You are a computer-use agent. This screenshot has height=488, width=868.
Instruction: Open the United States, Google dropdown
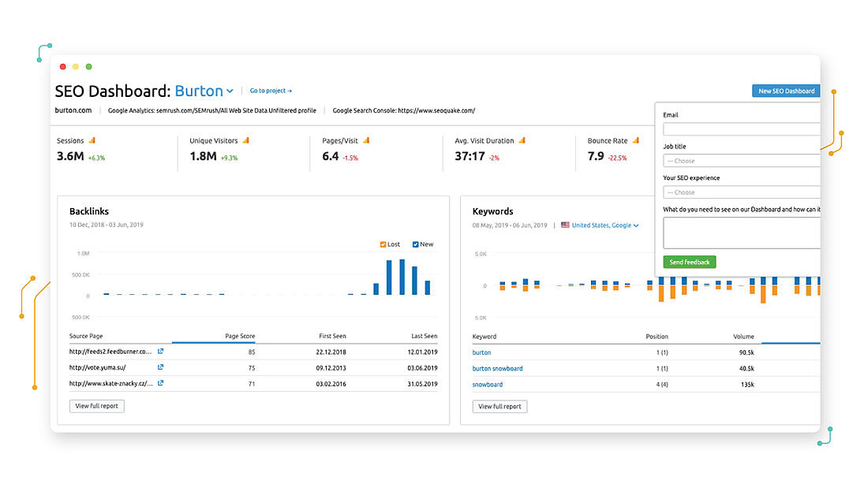point(605,225)
